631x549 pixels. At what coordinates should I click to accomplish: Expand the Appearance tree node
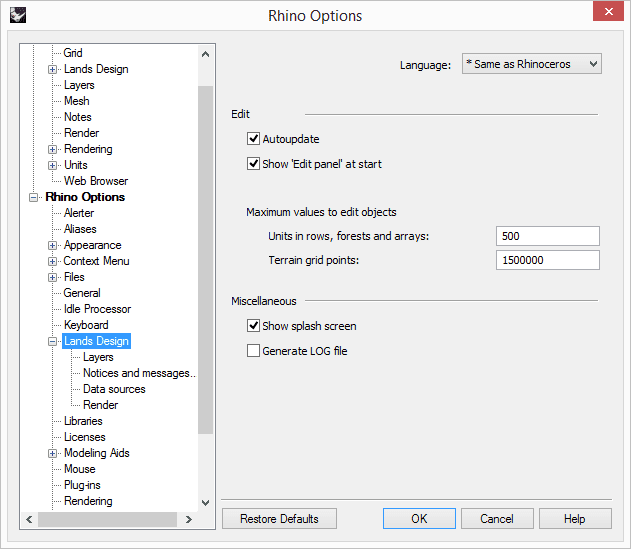point(53,245)
